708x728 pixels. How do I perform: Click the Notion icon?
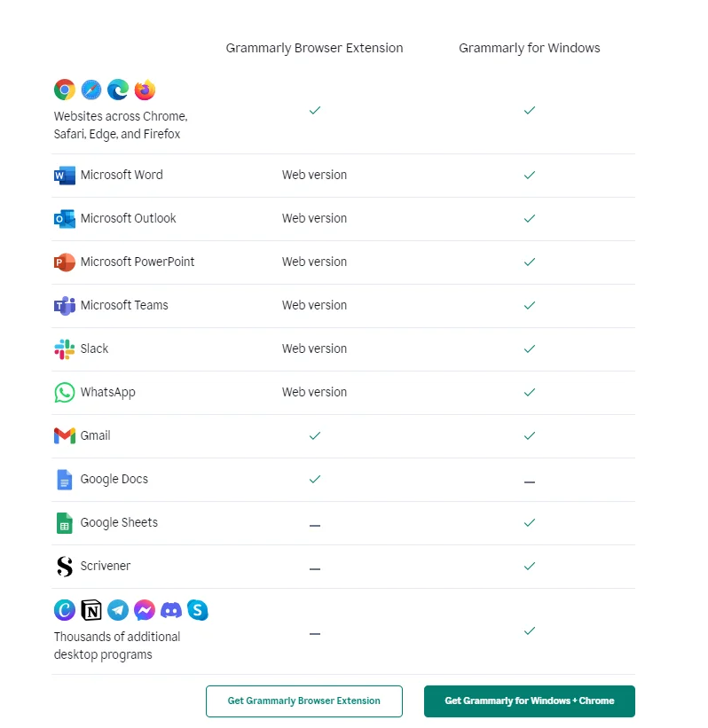(91, 610)
